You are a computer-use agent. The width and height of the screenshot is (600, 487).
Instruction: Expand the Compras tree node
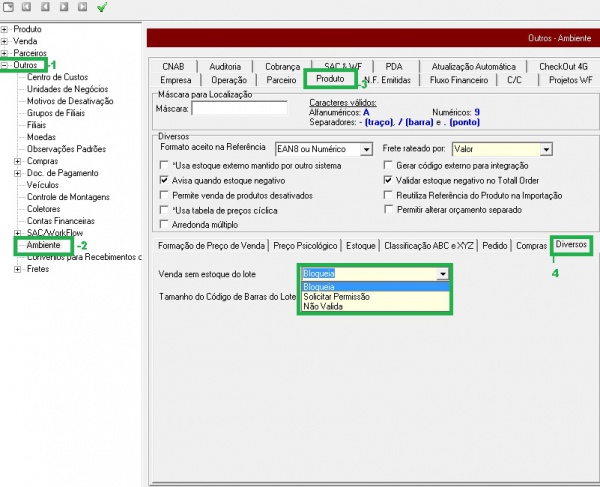[x=17, y=161]
